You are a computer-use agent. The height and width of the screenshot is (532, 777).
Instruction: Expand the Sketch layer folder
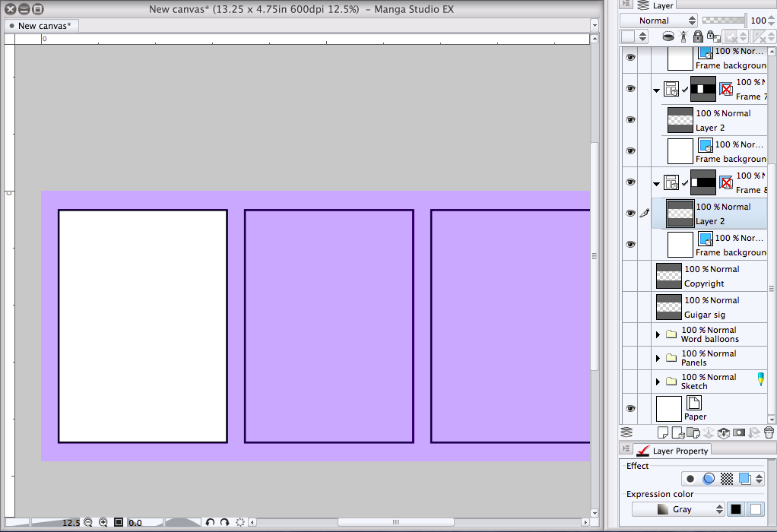(x=658, y=382)
